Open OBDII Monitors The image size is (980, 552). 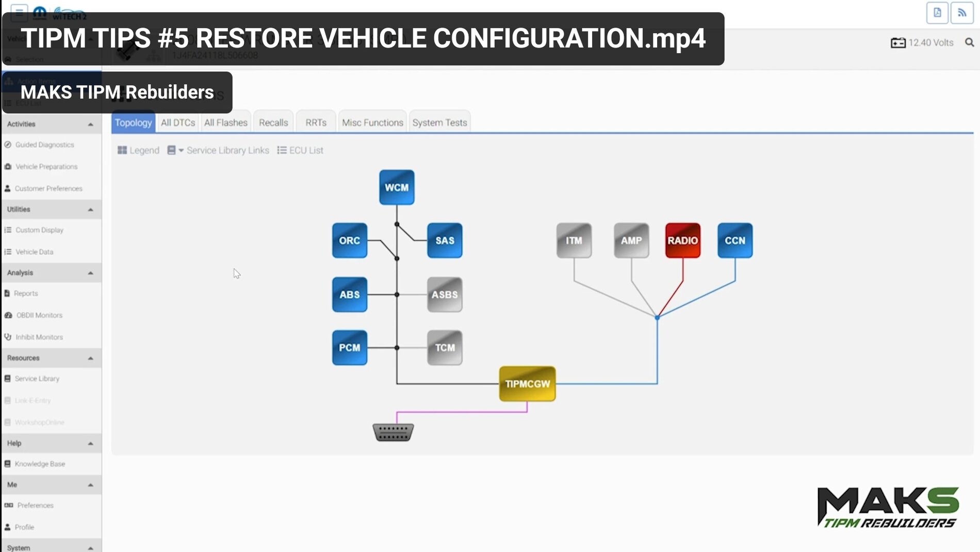click(x=39, y=315)
